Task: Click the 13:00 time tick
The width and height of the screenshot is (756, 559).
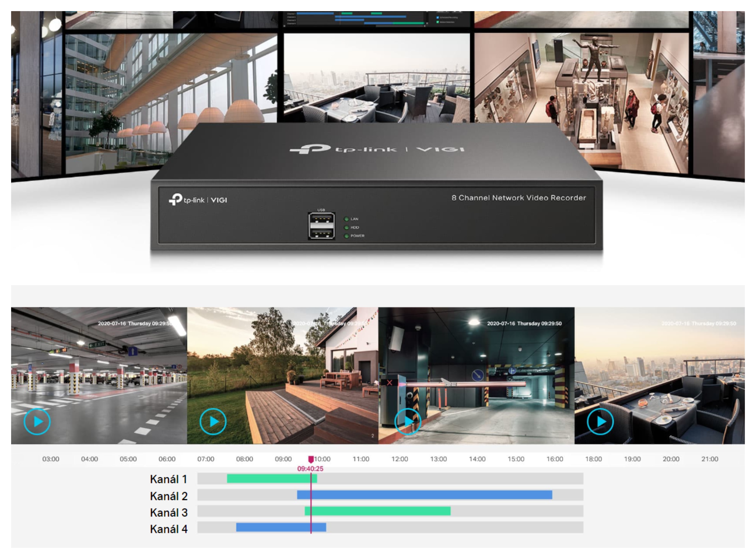Action: coord(438,459)
